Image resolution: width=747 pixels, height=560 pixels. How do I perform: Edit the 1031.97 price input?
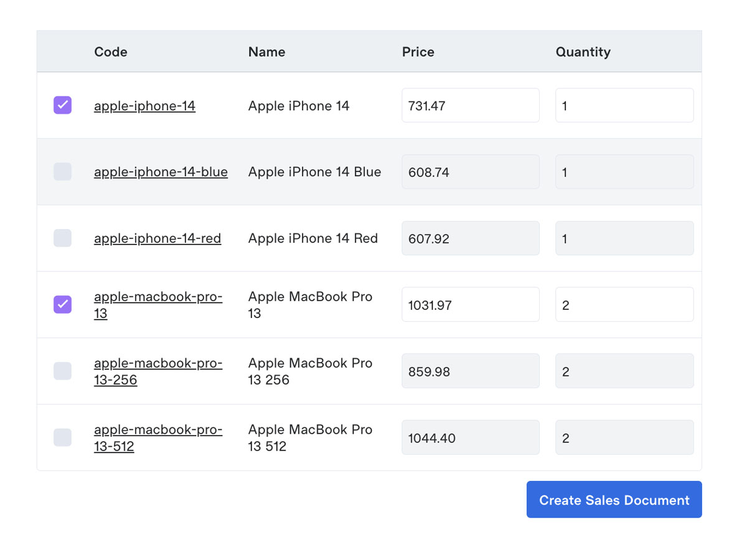(470, 304)
